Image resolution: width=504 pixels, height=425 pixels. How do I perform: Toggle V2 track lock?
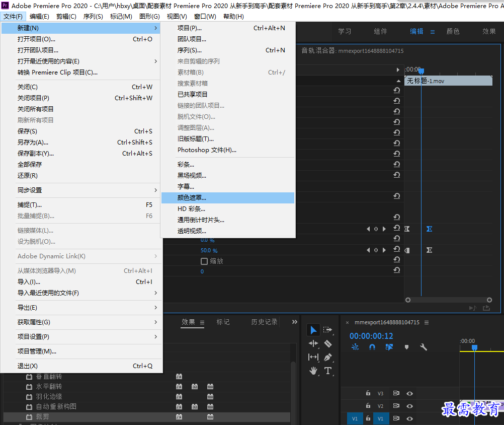click(x=368, y=406)
